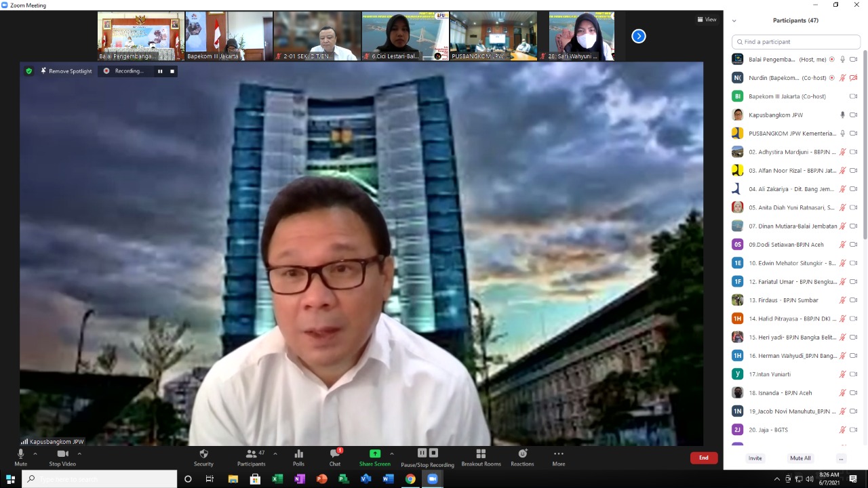868x488 pixels.
Task: Open the View layout menu
Action: pyautogui.click(x=707, y=20)
